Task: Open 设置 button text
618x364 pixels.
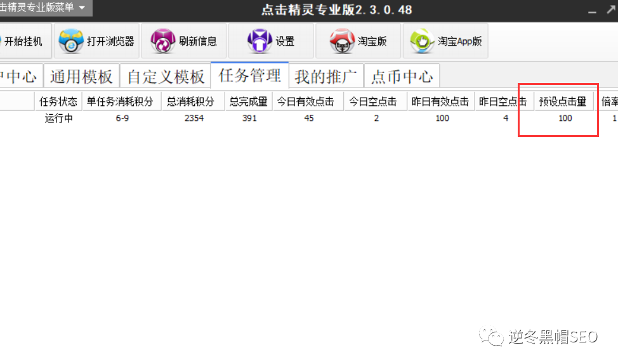Action: click(285, 41)
